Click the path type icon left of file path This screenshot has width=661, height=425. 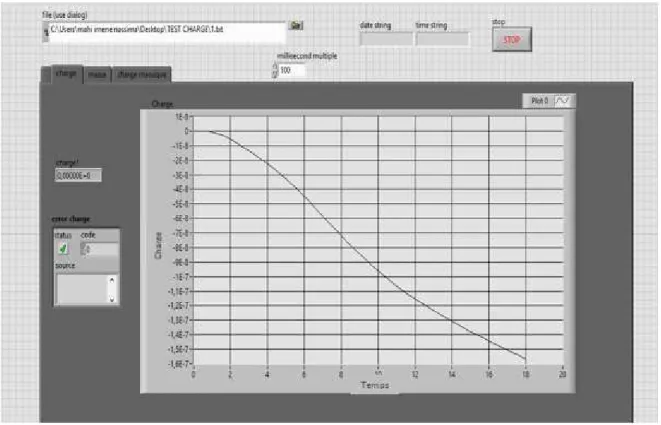tap(46, 32)
